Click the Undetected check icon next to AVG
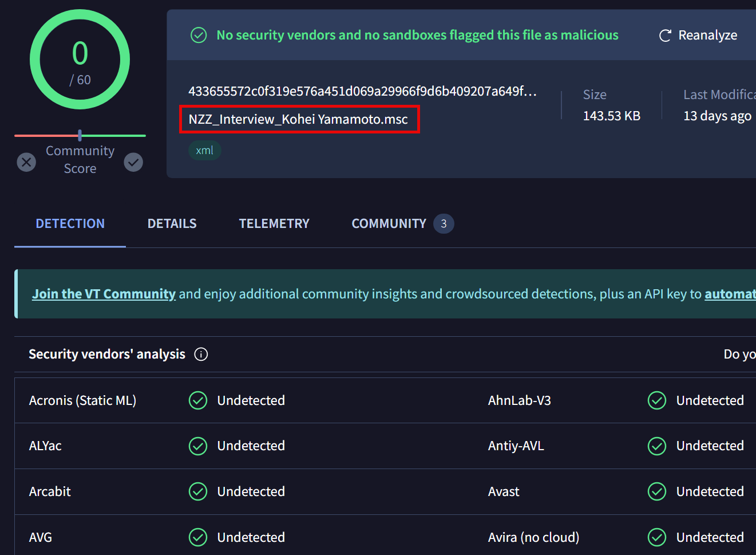756x555 pixels. (x=197, y=537)
